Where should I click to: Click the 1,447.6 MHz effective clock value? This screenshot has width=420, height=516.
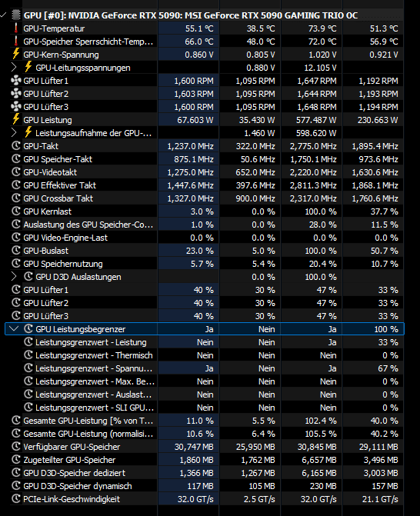tap(190, 185)
